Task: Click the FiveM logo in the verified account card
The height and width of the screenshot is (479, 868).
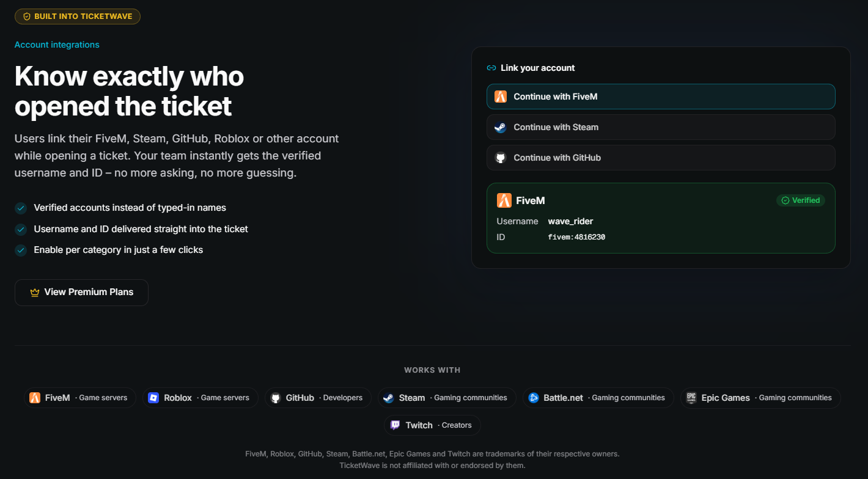Action: 504,200
